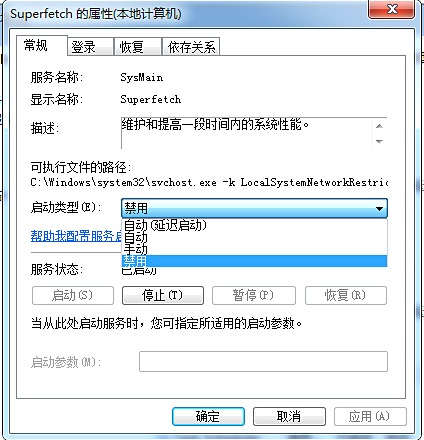
Task: Expand the 启动类型 dropdown arrow
Action: click(x=379, y=209)
